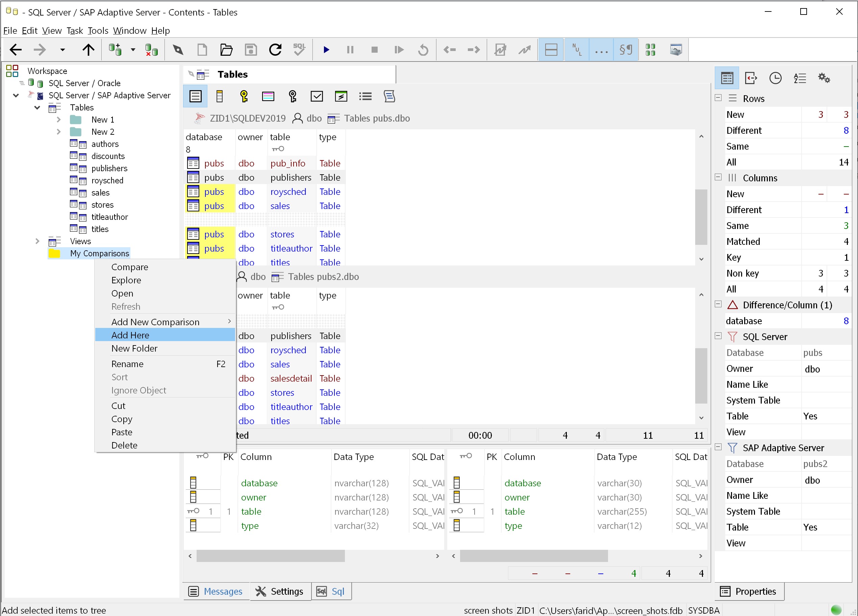Choose Compare from context menu
The height and width of the screenshot is (616, 858).
click(x=165, y=267)
